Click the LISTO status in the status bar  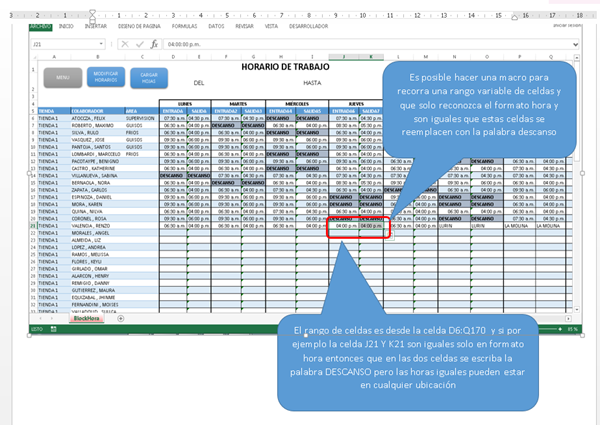[37, 329]
